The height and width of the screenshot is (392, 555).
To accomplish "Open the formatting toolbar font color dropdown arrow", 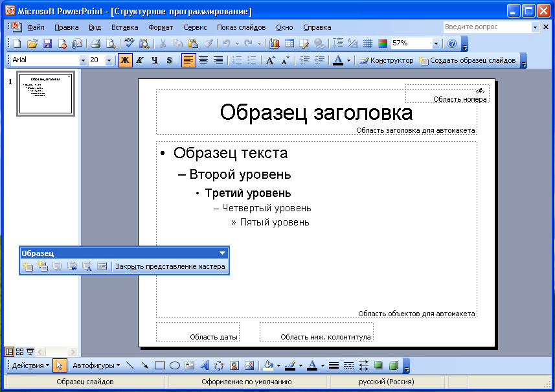I will tap(348, 60).
